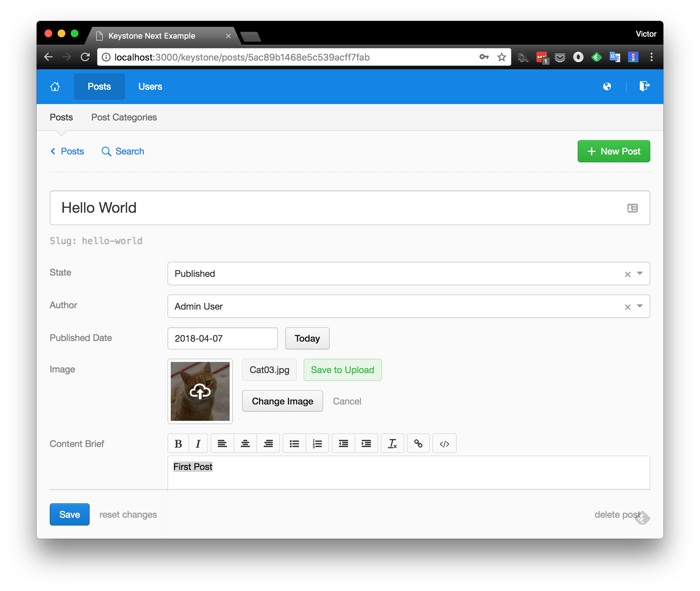700x591 pixels.
Task: Remove Admin User from the Author field
Action: pyautogui.click(x=627, y=306)
